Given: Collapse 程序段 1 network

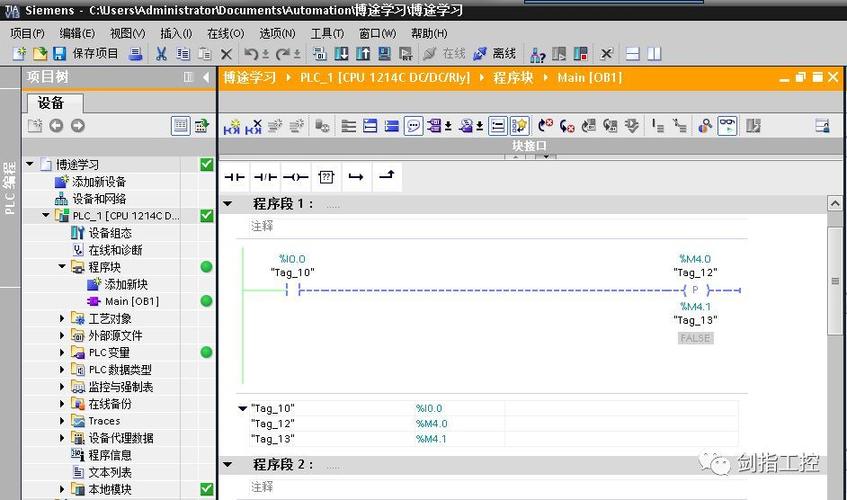Looking at the screenshot, I should pyautogui.click(x=227, y=204).
